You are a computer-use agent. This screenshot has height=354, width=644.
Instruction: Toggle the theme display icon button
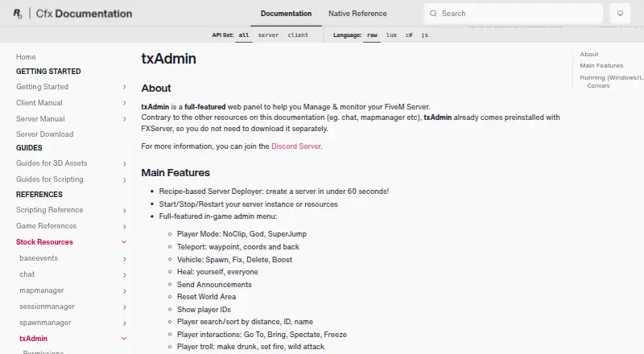pos(620,14)
